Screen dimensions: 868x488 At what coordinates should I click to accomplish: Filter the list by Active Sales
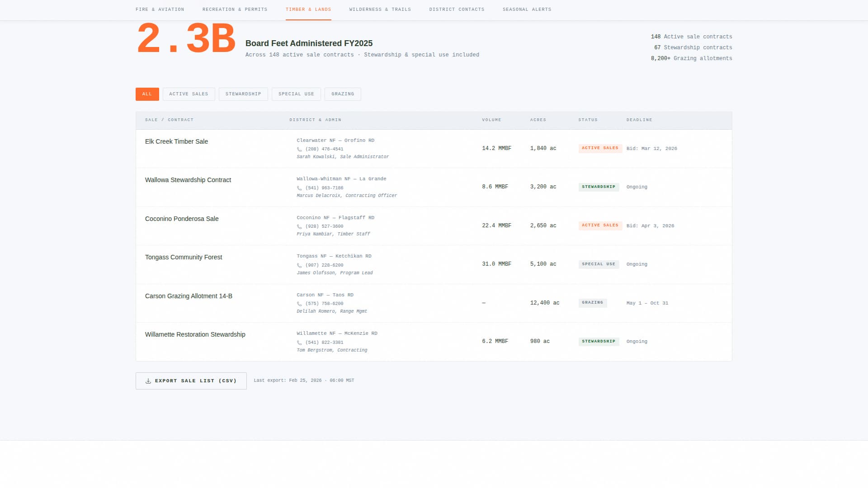tap(189, 94)
